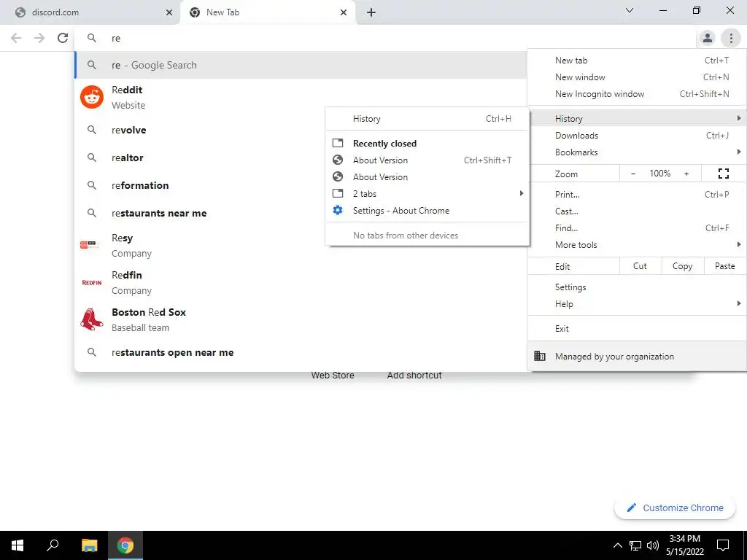This screenshot has height=560, width=747.
Task: Click the blue gear icon in history submenu
Action: click(338, 210)
